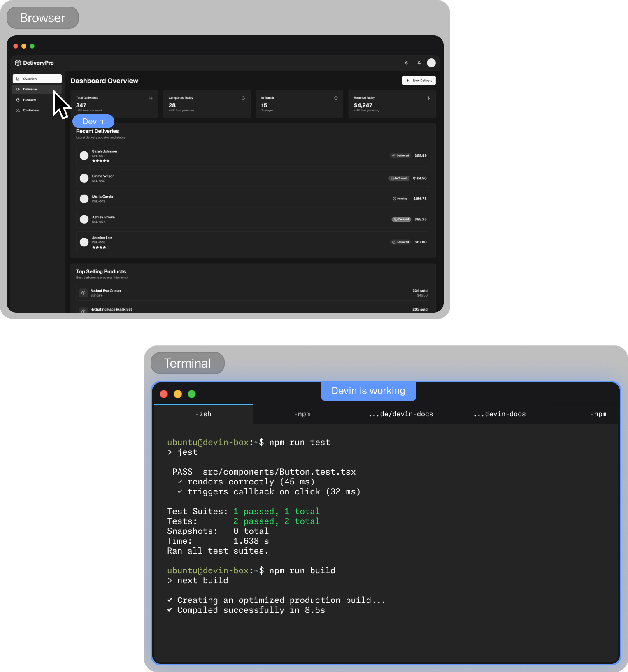Open Customers in the dashboard sidebar
Viewport: 628px width, 672px height.
tap(37, 110)
